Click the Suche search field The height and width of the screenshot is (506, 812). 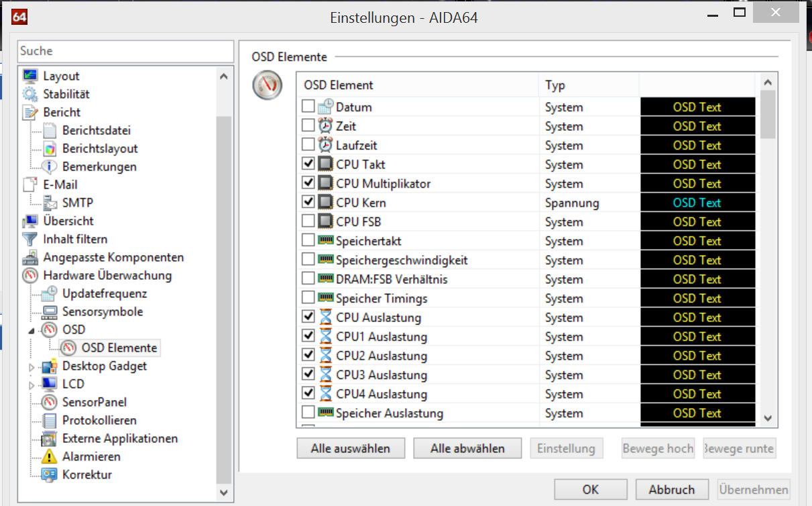pyautogui.click(x=125, y=51)
